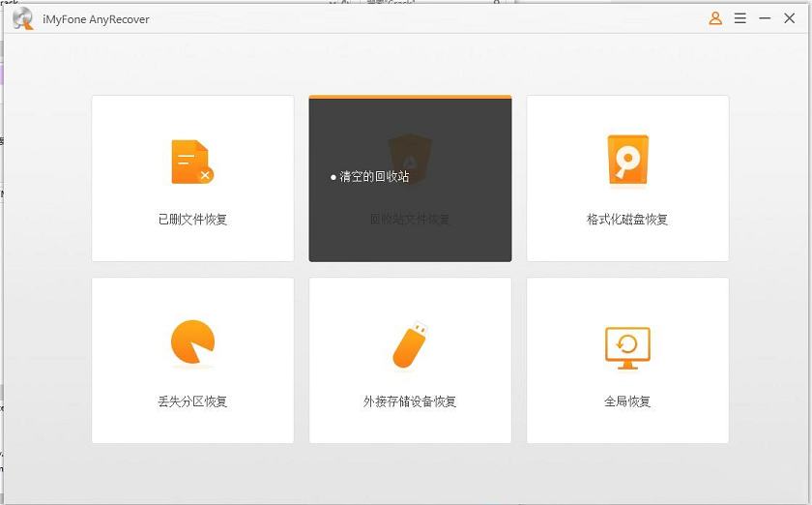The height and width of the screenshot is (505, 812).
Task: Click the deleted file recovery document icon
Action: coord(191,162)
